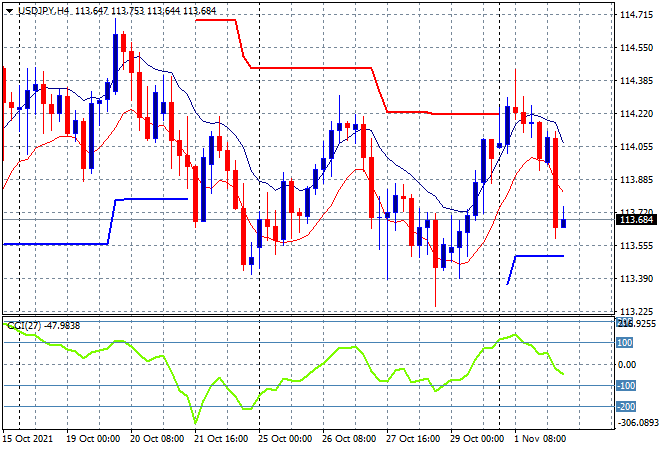The width and height of the screenshot is (660, 450).
Task: Select the current price label 113.684
Action: (x=636, y=220)
